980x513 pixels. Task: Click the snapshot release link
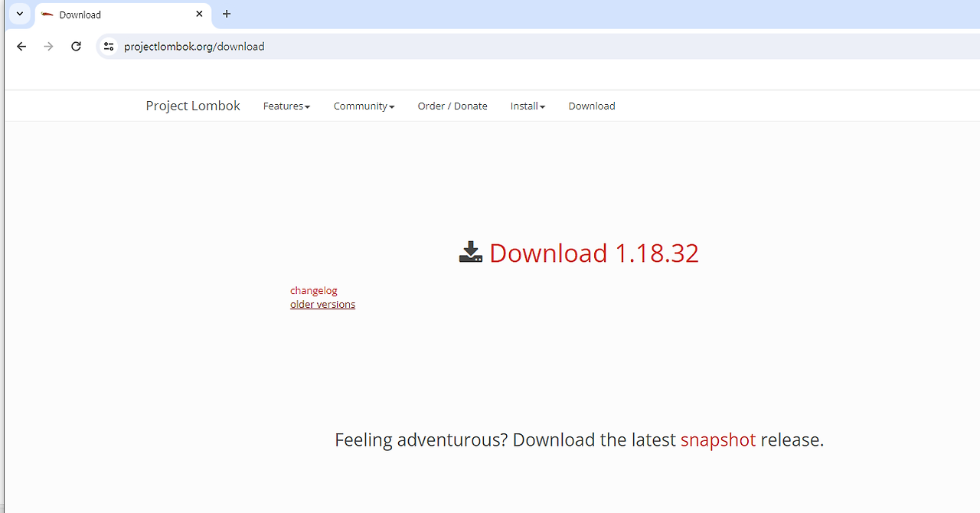[x=718, y=439]
